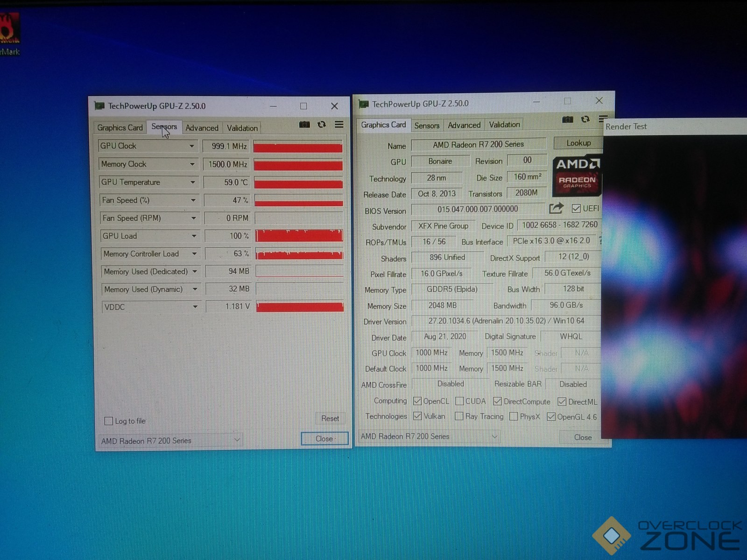Toggle the PhysX checkbox
Screen dimensions: 747x560
pos(514,416)
